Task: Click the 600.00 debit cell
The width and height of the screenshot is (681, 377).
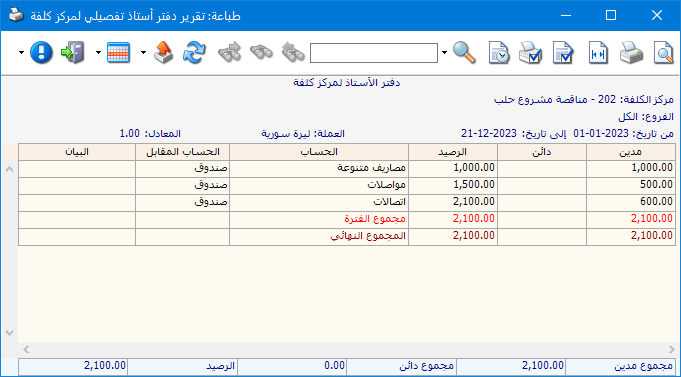Action: (x=631, y=203)
